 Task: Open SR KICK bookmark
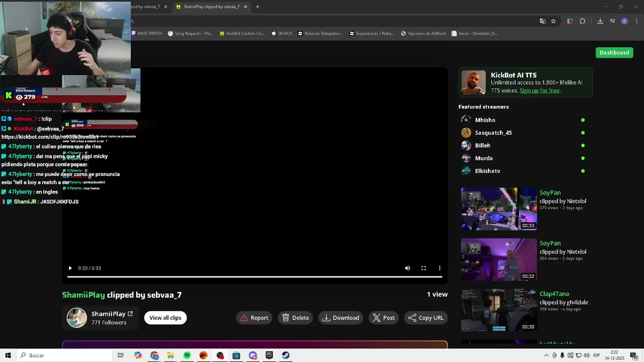[282, 34]
